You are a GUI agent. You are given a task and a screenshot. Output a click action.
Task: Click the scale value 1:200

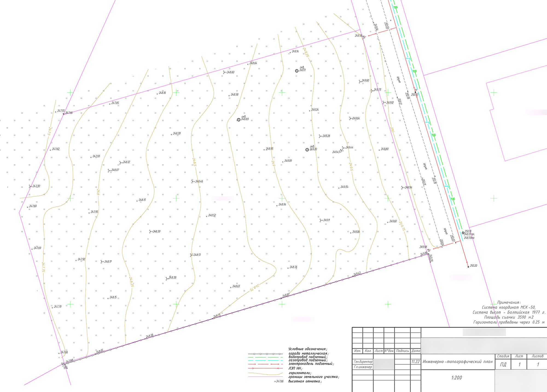456,378
